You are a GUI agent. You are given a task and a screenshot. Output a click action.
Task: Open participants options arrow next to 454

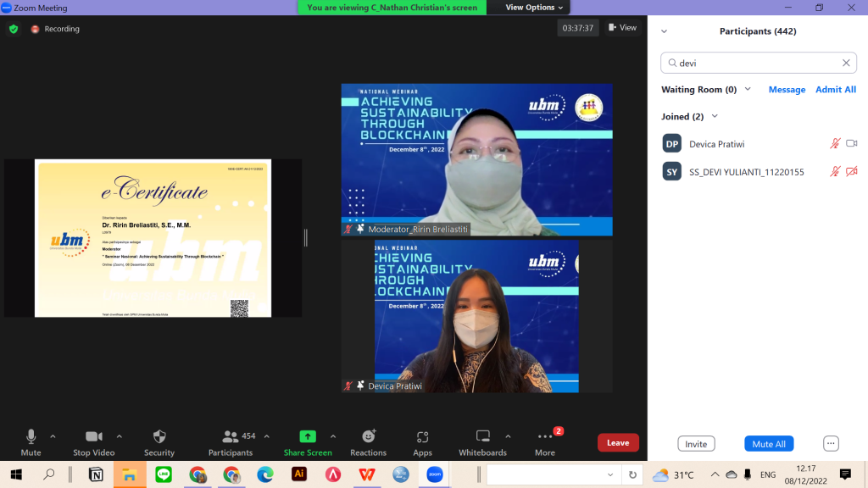click(x=267, y=436)
